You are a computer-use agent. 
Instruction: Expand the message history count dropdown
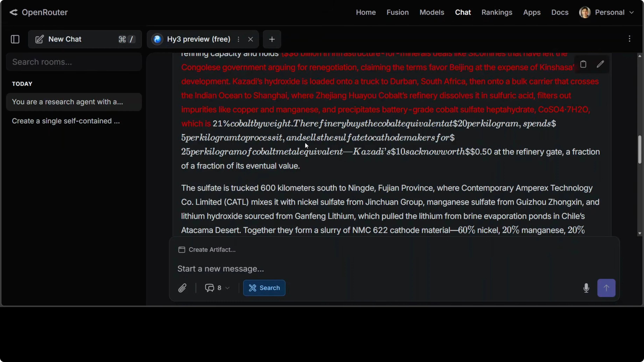217,288
